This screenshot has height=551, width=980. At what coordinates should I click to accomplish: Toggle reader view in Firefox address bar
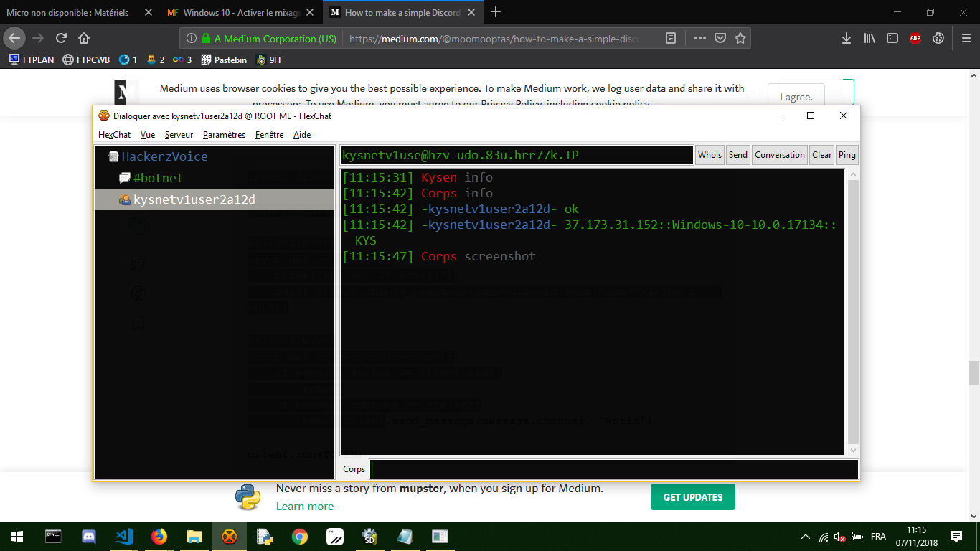(670, 39)
